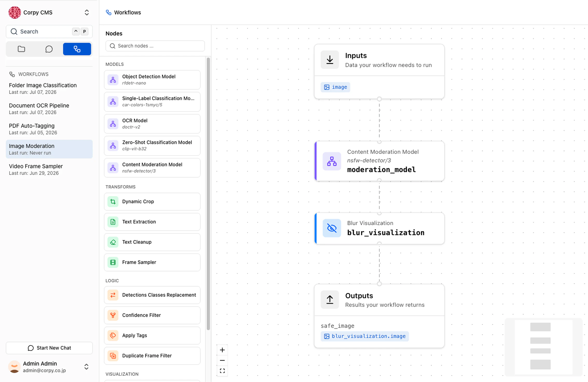Click the car-colors-1smyc/5 model text

click(x=142, y=105)
